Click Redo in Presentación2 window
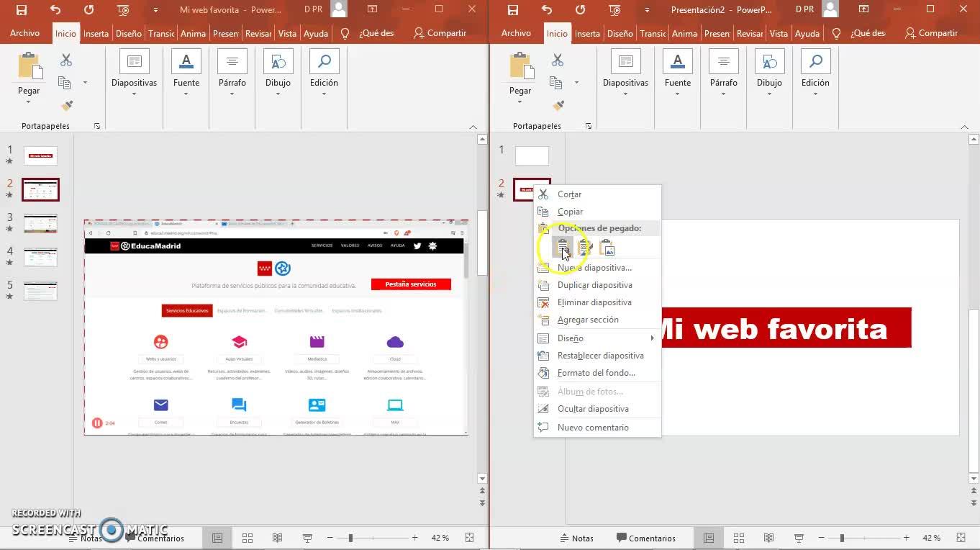 coord(580,10)
